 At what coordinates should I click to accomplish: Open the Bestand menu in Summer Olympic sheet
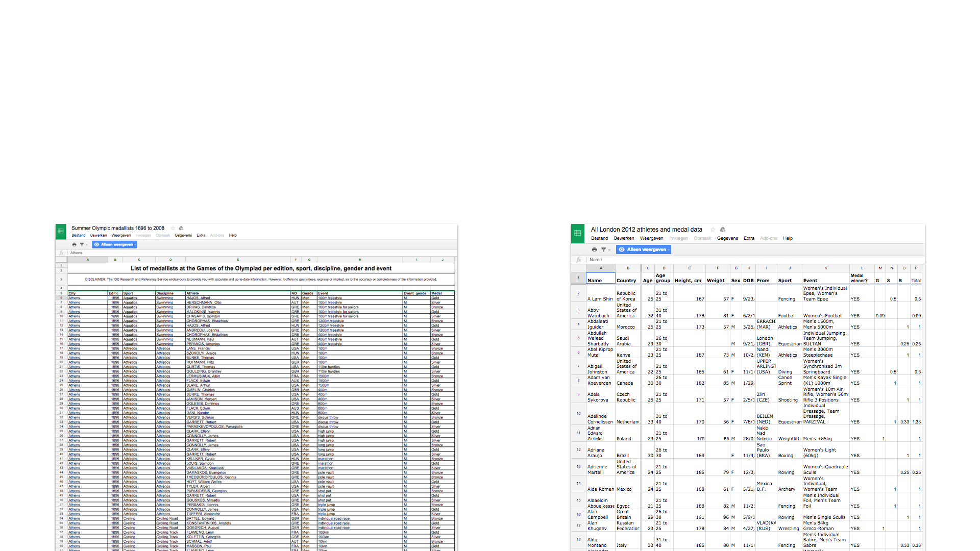(79, 235)
